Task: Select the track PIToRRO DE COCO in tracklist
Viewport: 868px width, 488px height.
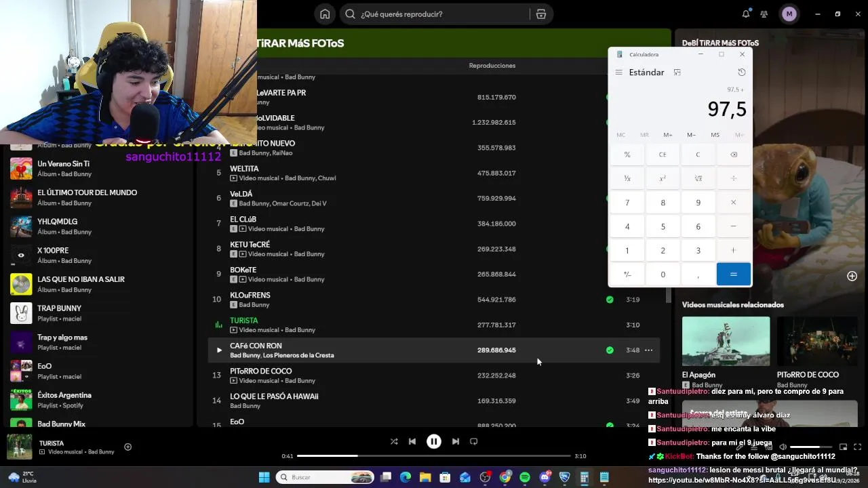Action: click(x=260, y=371)
